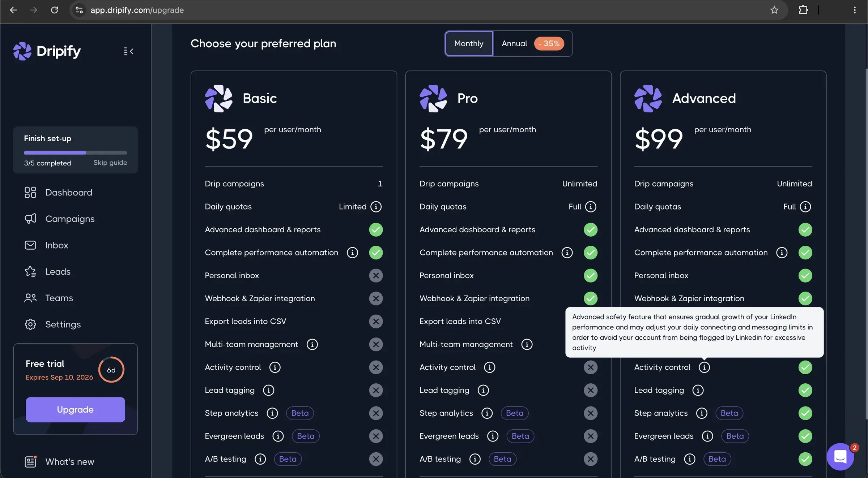Click Basic Activity control info icon

click(x=275, y=367)
